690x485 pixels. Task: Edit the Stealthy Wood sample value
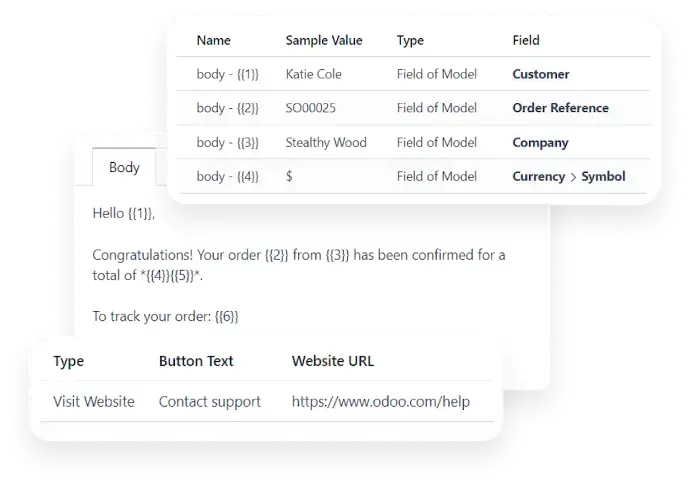pyautogui.click(x=326, y=142)
